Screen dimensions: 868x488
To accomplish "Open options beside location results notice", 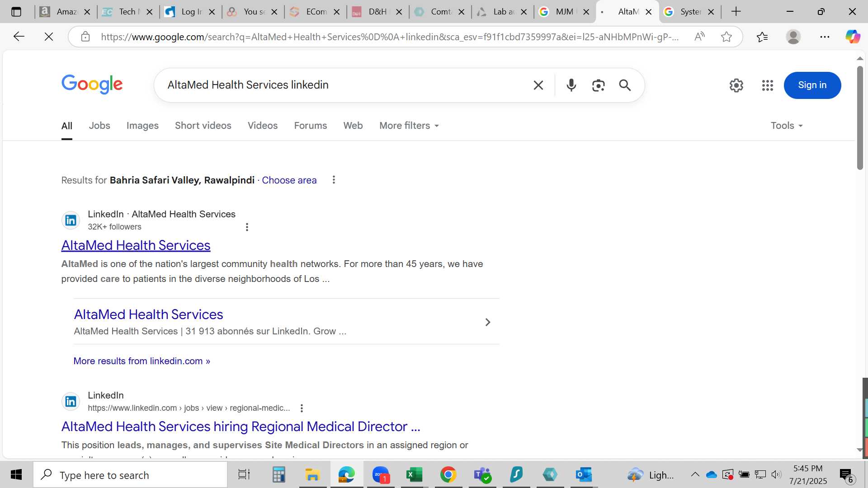I will pos(334,180).
